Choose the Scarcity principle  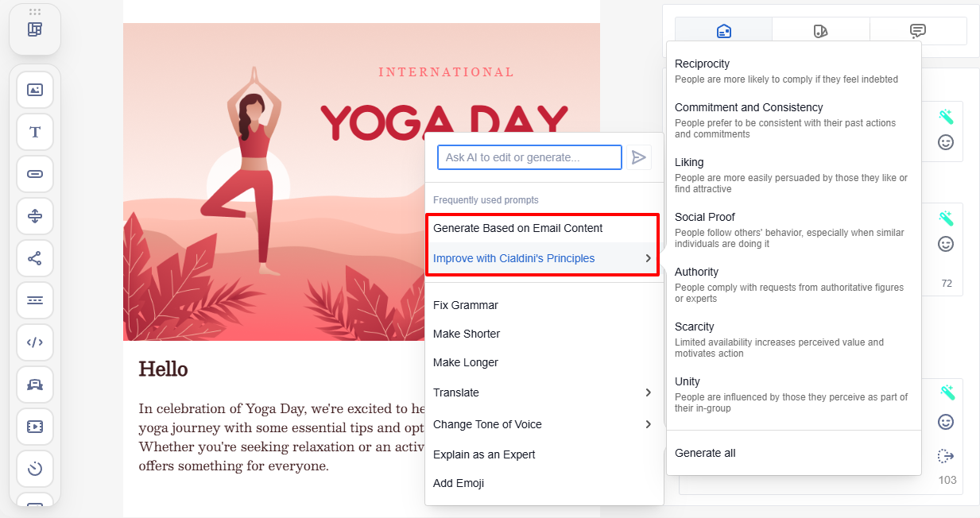click(794, 339)
